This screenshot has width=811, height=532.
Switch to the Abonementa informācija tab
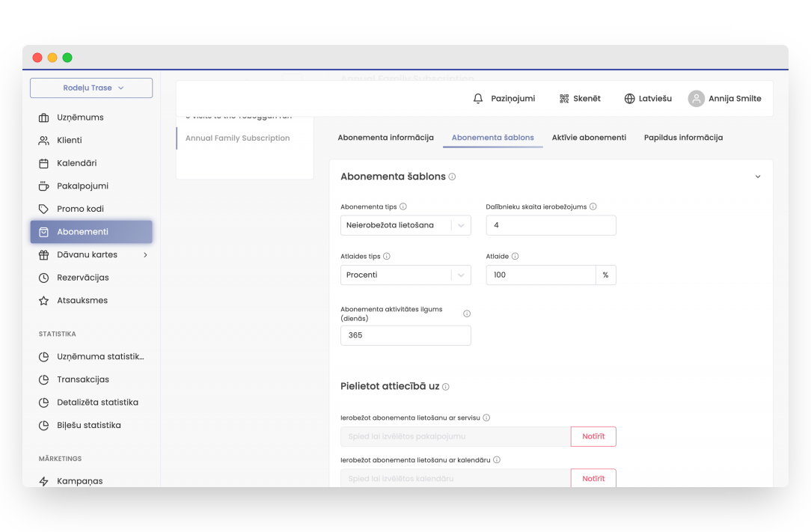[385, 138]
